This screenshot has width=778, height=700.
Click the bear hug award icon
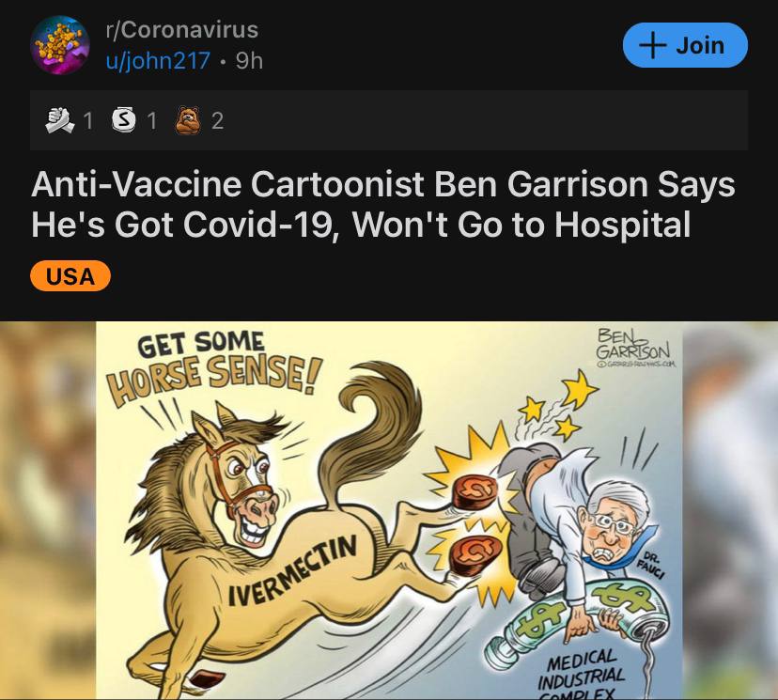point(189,120)
